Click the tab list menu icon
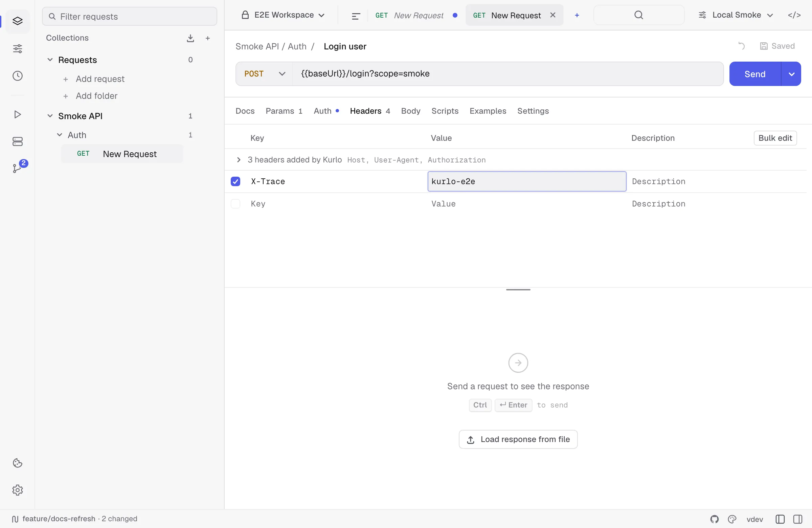812x528 pixels. click(356, 16)
